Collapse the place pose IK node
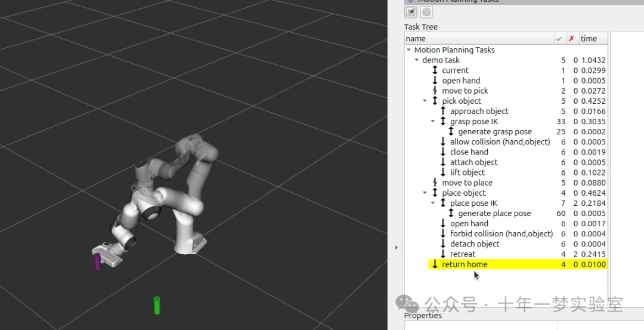This screenshot has height=330, width=644. click(x=432, y=203)
